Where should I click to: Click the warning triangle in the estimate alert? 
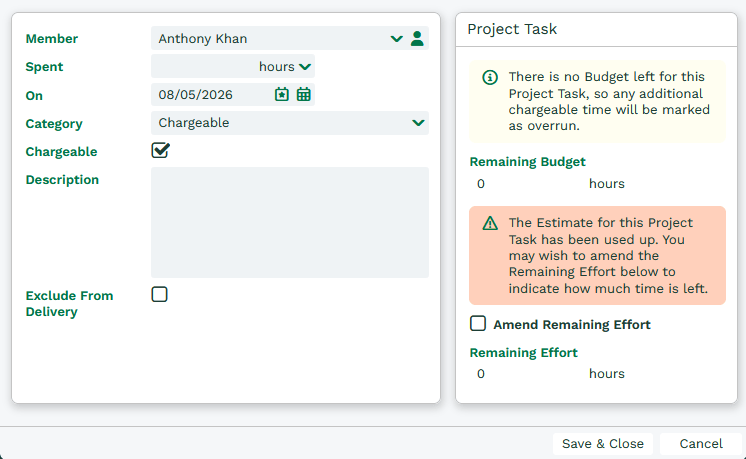tap(490, 223)
